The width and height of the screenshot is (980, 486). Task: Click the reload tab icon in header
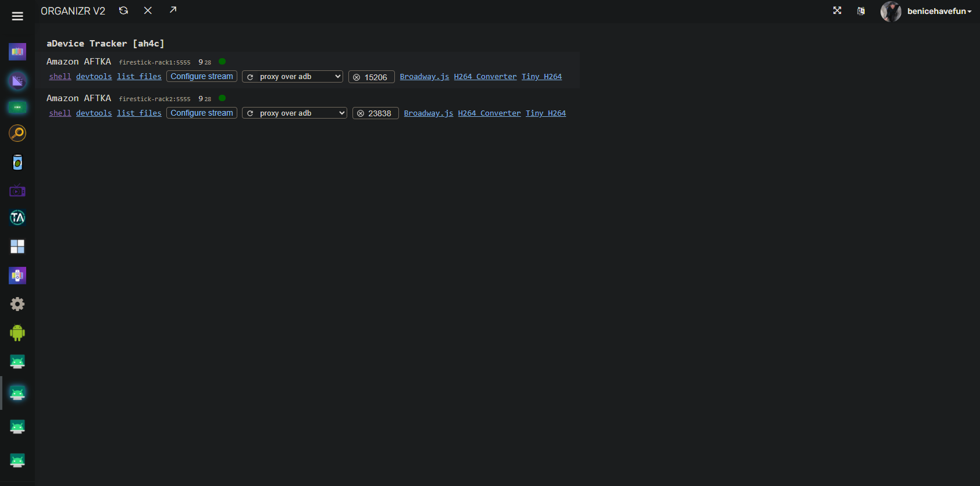[x=123, y=10]
